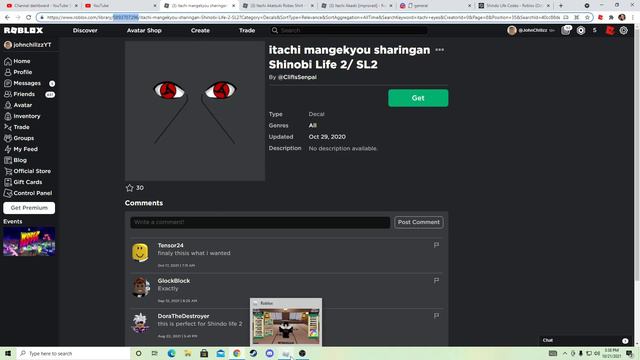Click GlockBlock's avatar picture
Screen dimensions: 640x360
click(140, 287)
